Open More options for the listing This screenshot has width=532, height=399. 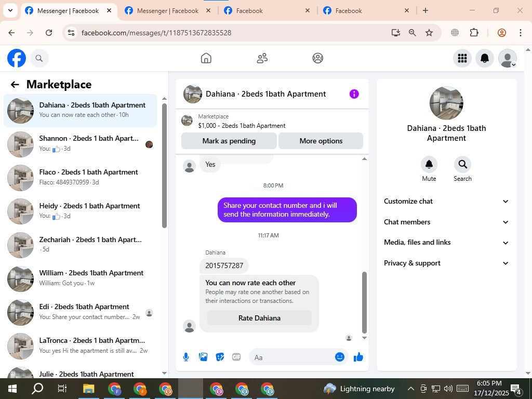(x=321, y=141)
